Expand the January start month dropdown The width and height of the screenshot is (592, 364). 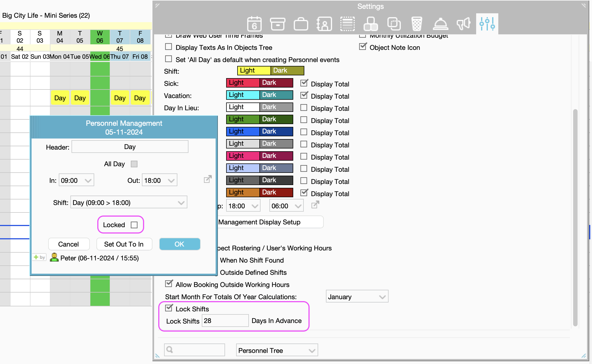point(357,297)
